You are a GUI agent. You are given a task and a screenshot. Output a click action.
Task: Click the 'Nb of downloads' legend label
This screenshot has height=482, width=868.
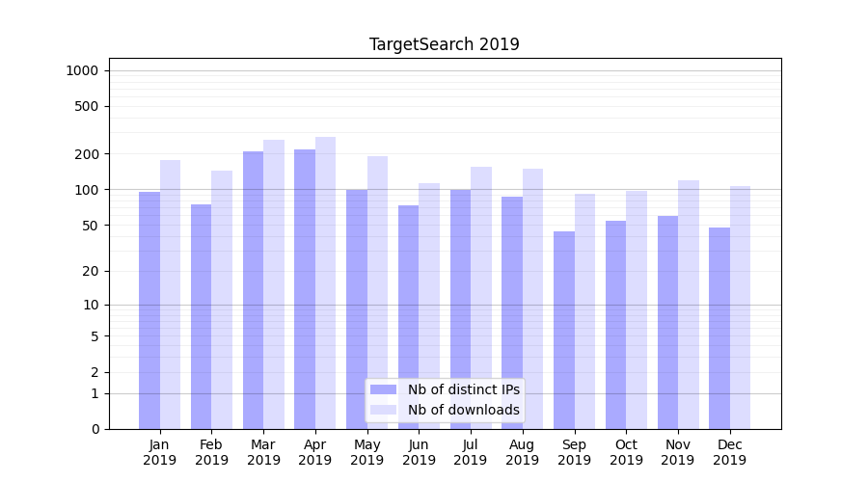pyautogui.click(x=463, y=410)
